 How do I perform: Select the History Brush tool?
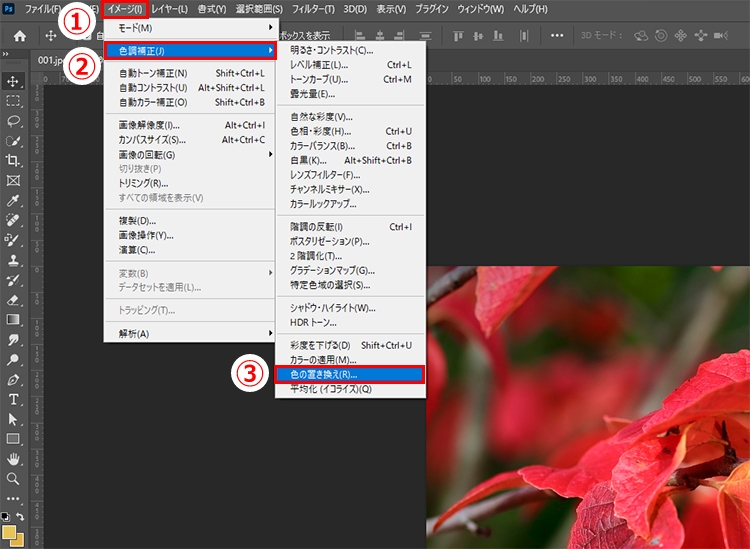tap(13, 280)
